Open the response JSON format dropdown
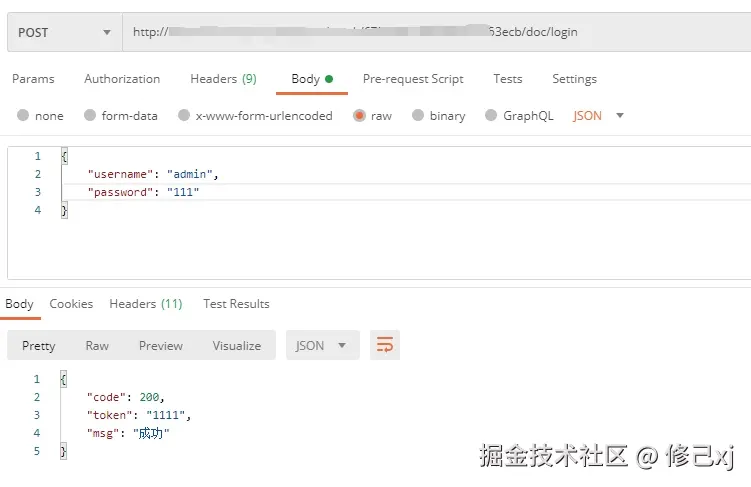Screen dimensions: 751x487 click(321, 345)
